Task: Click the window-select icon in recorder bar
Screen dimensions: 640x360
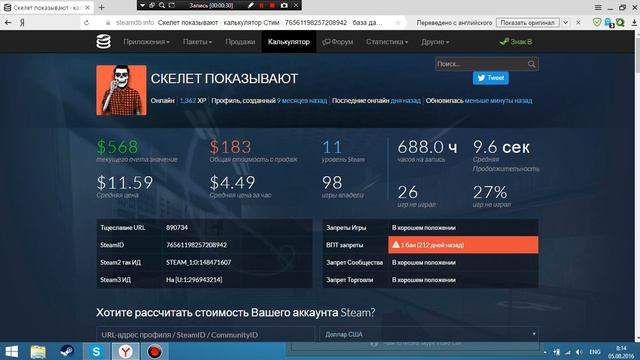Action: point(152,5)
